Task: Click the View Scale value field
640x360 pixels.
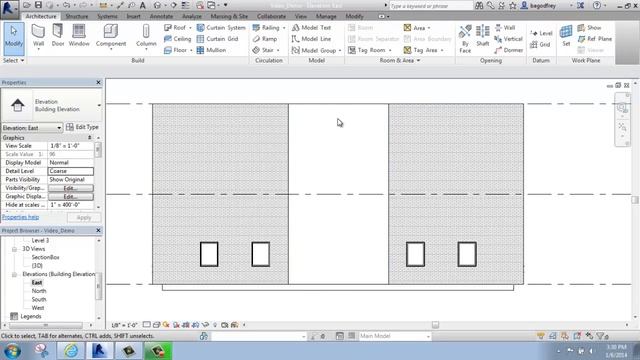Action: (x=71, y=146)
